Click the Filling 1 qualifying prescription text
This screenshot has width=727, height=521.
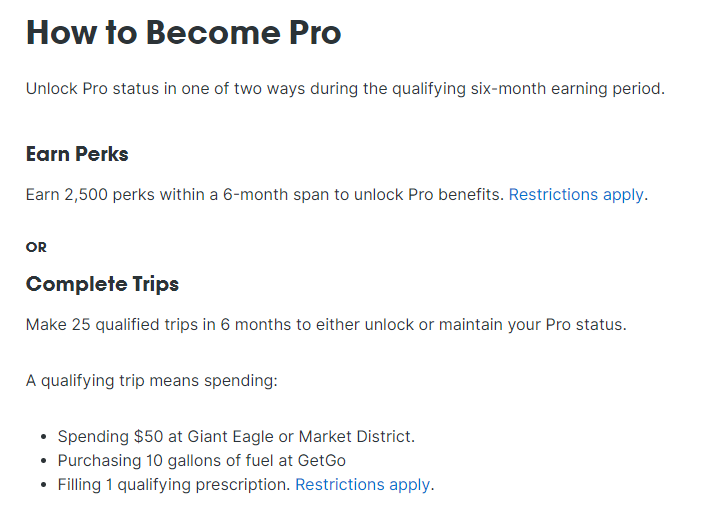click(x=174, y=485)
